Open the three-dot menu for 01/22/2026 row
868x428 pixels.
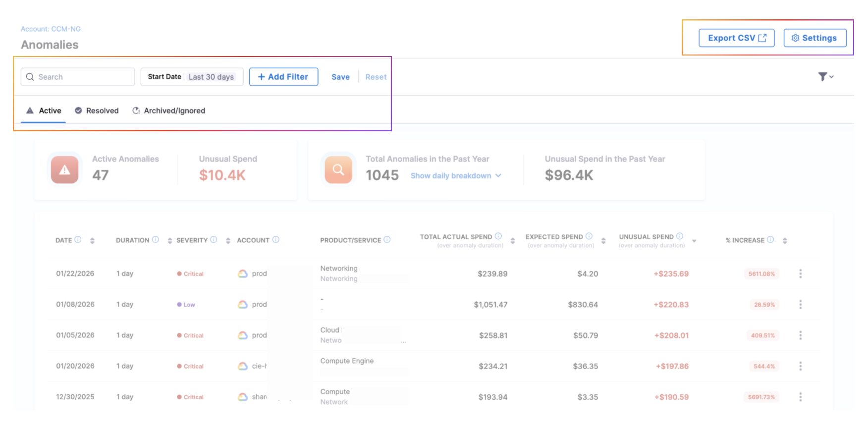point(800,274)
